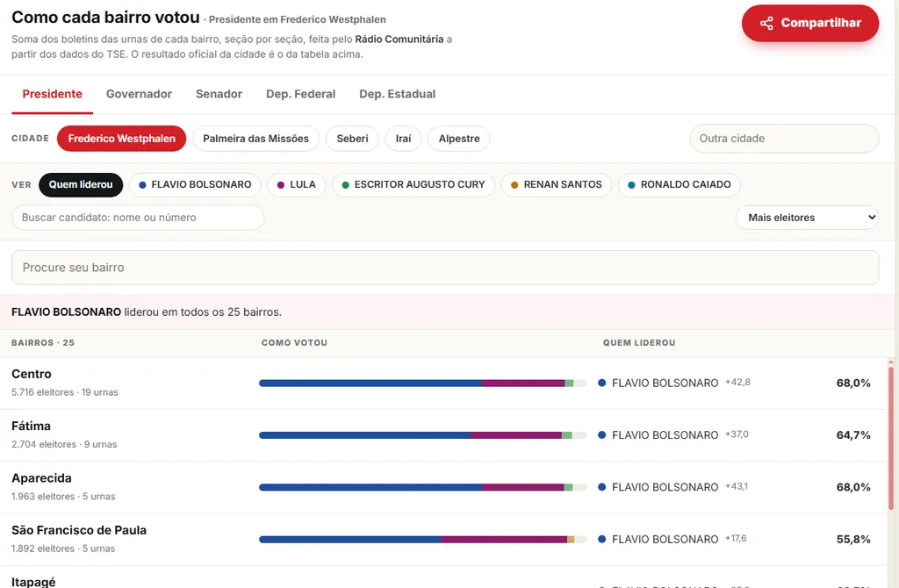This screenshot has width=899, height=588.
Task: Click the BAIRROS · 25 column header
Action: [43, 343]
